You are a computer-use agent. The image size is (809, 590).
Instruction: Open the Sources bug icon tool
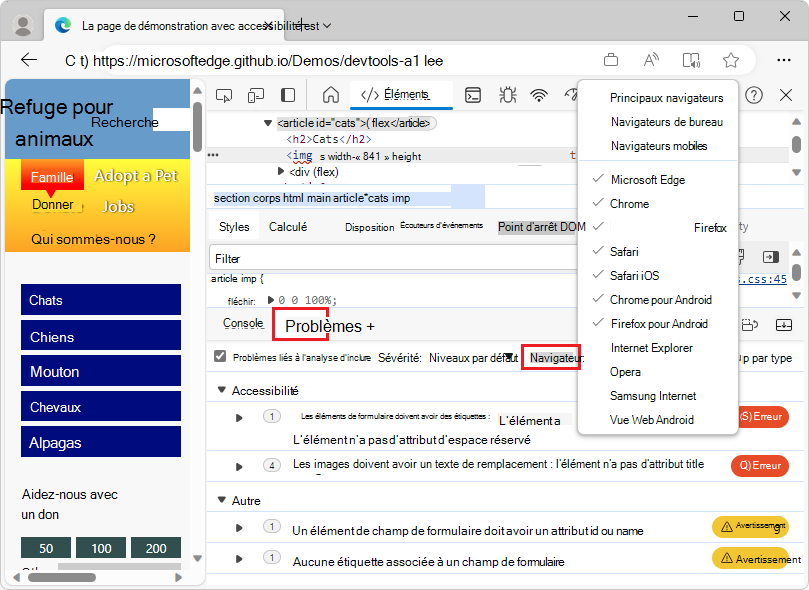coord(507,96)
